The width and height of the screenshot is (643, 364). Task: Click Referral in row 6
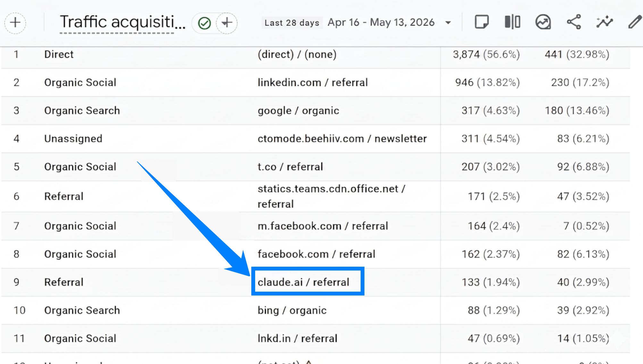coord(64,196)
